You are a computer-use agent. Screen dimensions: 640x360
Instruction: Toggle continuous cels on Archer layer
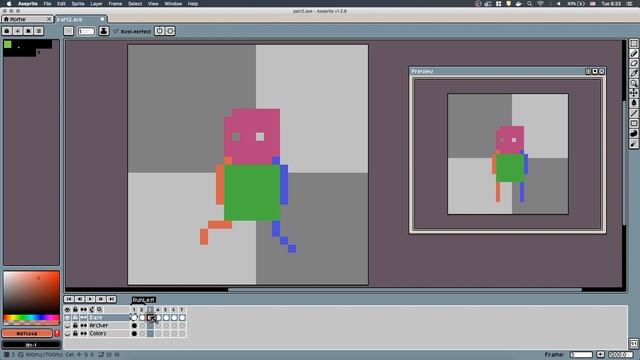pos(84,326)
